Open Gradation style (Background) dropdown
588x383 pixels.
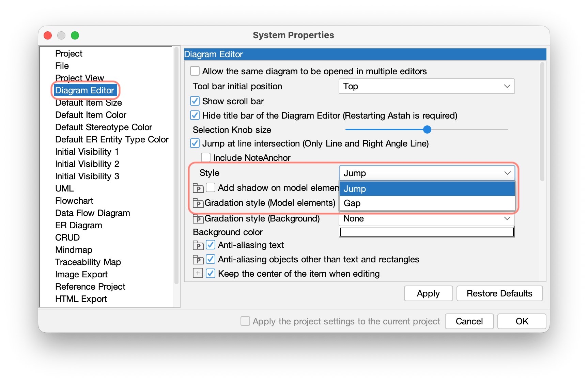coord(427,219)
